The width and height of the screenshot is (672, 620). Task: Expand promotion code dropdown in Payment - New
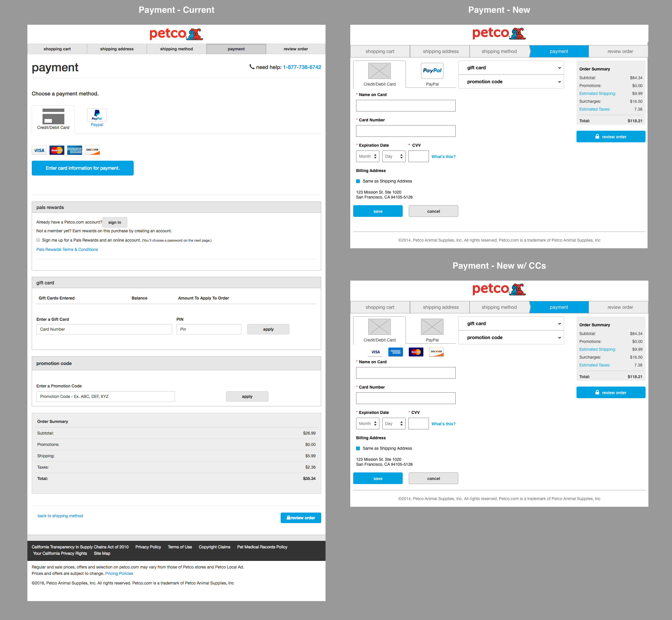point(511,82)
